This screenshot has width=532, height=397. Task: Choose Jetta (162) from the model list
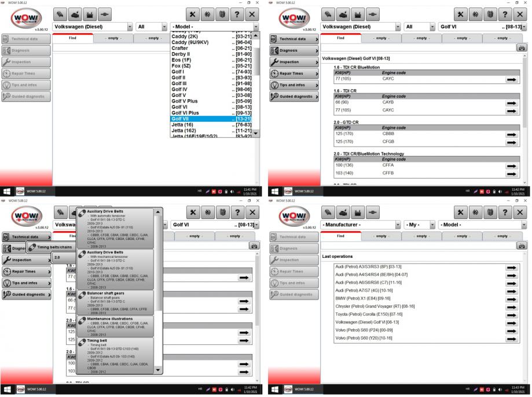pyautogui.click(x=211, y=130)
